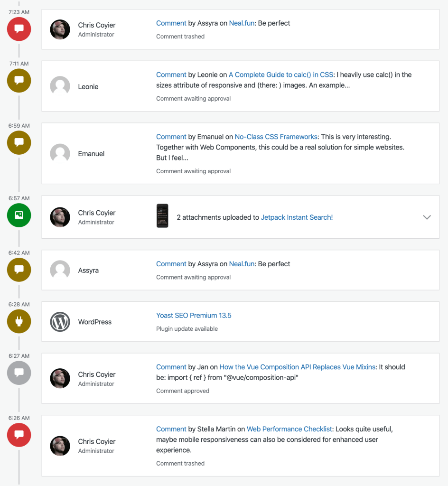This screenshot has height=486, width=448.
Task: Click the gray comment icon at 6:27 AM
Action: pyautogui.click(x=19, y=373)
